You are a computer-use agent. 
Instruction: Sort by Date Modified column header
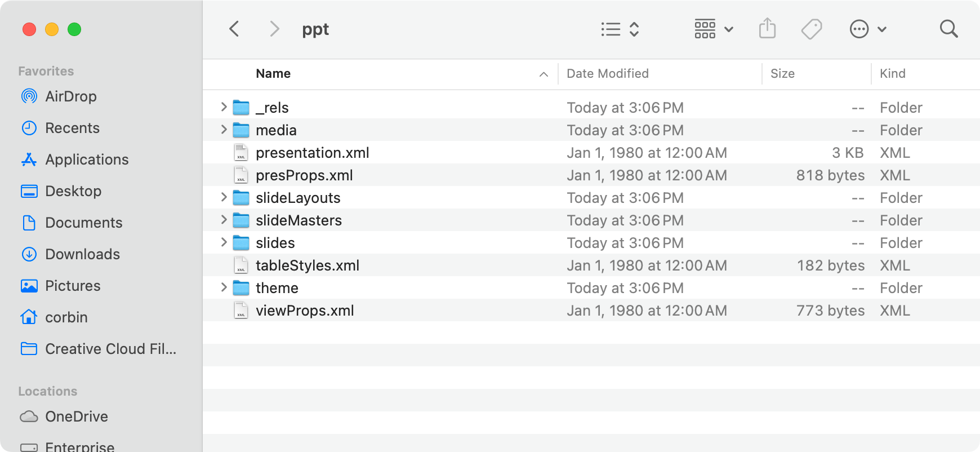point(608,73)
